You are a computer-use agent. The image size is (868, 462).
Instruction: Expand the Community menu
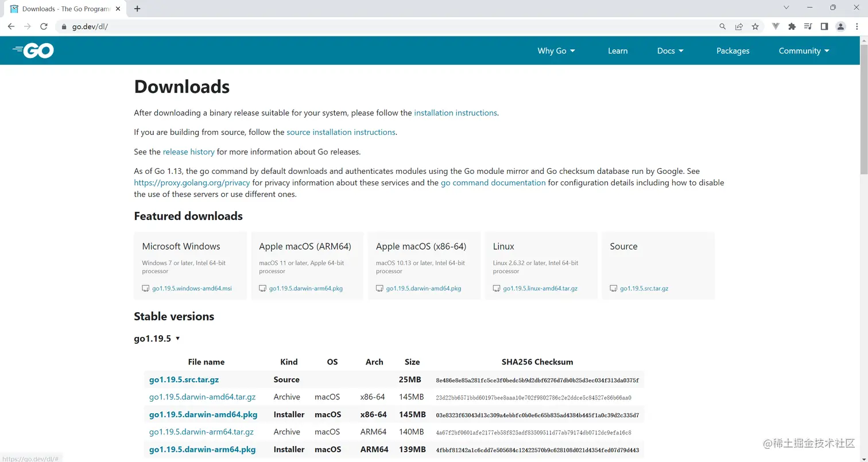pos(804,51)
